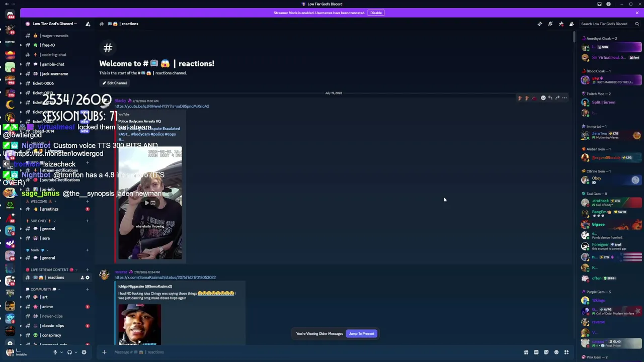This screenshot has width=644, height=362.
Task: Click Edit Channel button
Action: [114, 83]
